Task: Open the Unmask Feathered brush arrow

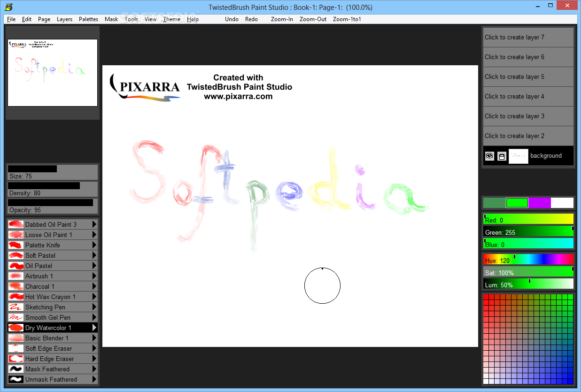Action: (94, 379)
